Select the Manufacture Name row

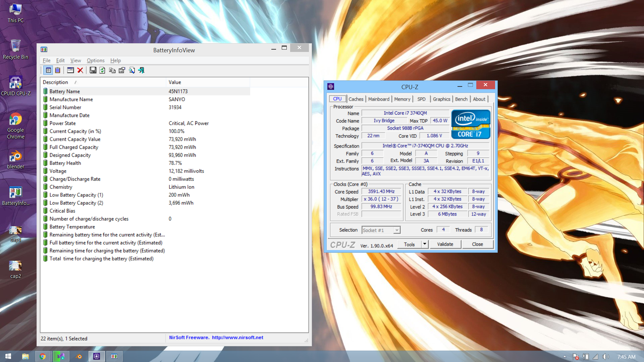point(146,99)
